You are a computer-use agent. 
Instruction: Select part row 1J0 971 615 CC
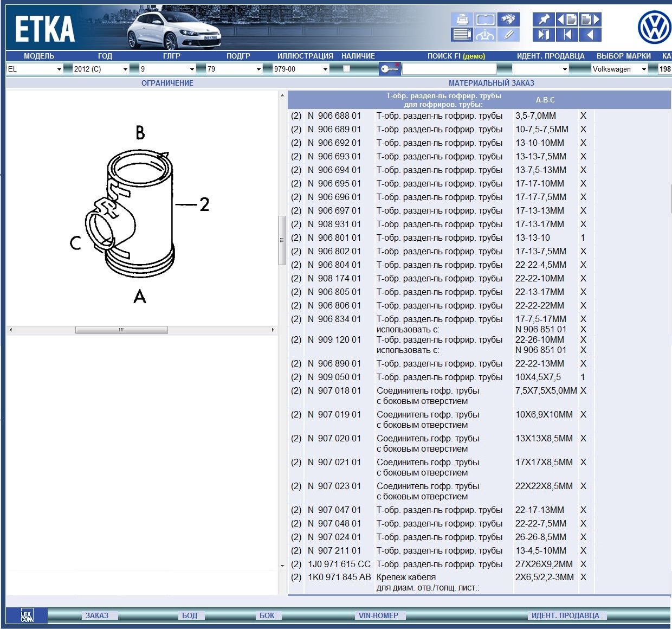[x=339, y=564]
